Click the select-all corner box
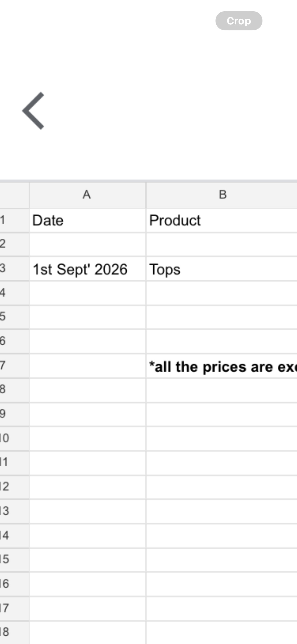The width and height of the screenshot is (297, 644). click(x=14, y=195)
